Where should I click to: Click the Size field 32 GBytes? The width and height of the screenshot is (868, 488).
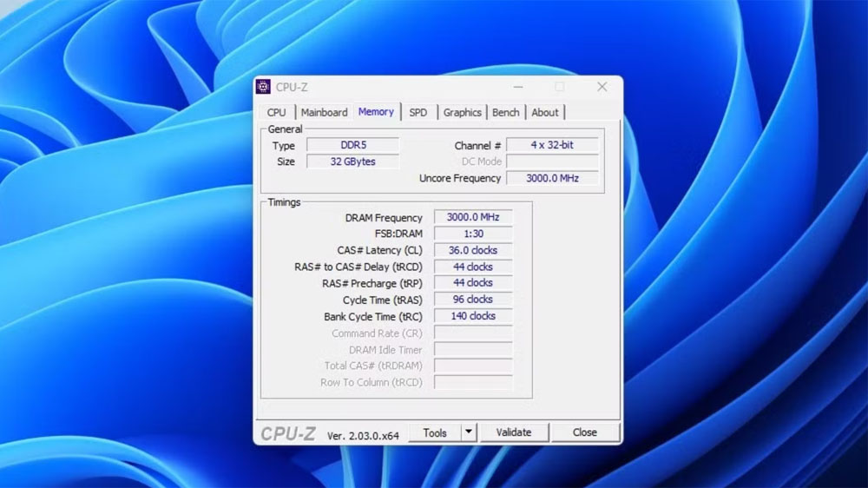click(353, 162)
